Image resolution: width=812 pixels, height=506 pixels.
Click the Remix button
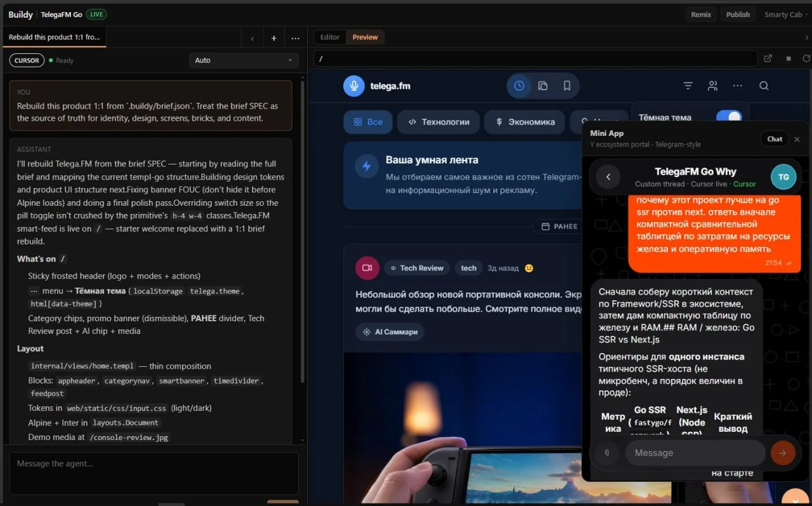701,15
